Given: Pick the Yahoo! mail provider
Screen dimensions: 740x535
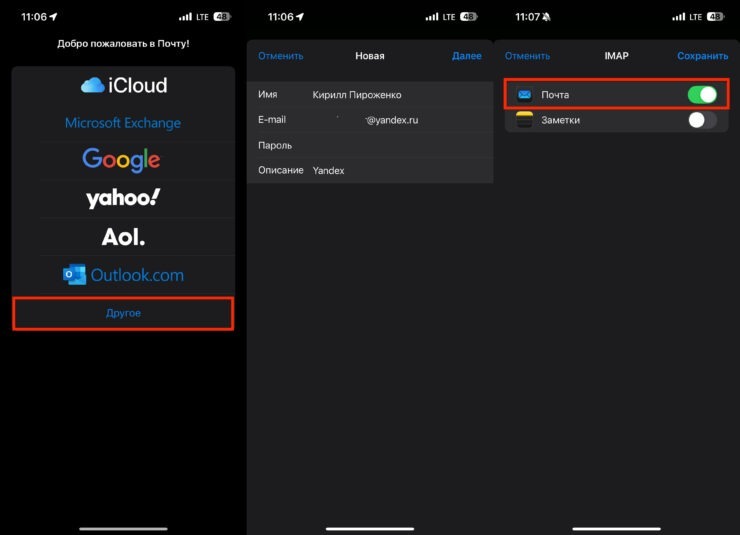Looking at the screenshot, I should tap(123, 198).
